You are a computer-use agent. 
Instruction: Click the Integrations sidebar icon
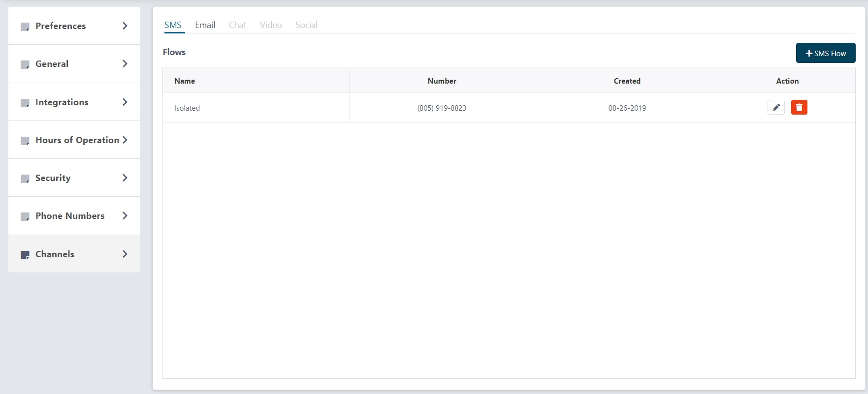(25, 103)
